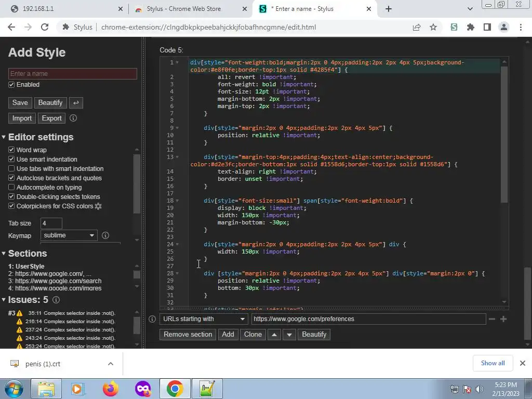Enable Autocomplete on typing
The height and width of the screenshot is (399, 532).
11,187
